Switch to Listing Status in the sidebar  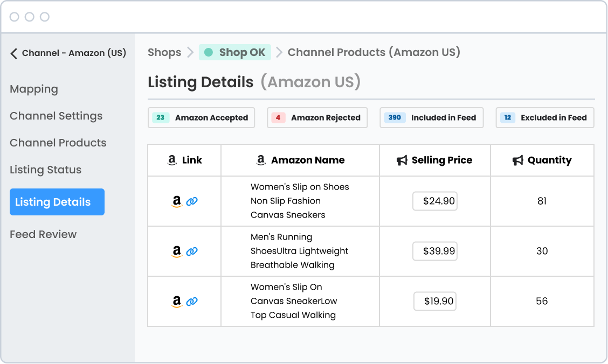pyautogui.click(x=45, y=170)
